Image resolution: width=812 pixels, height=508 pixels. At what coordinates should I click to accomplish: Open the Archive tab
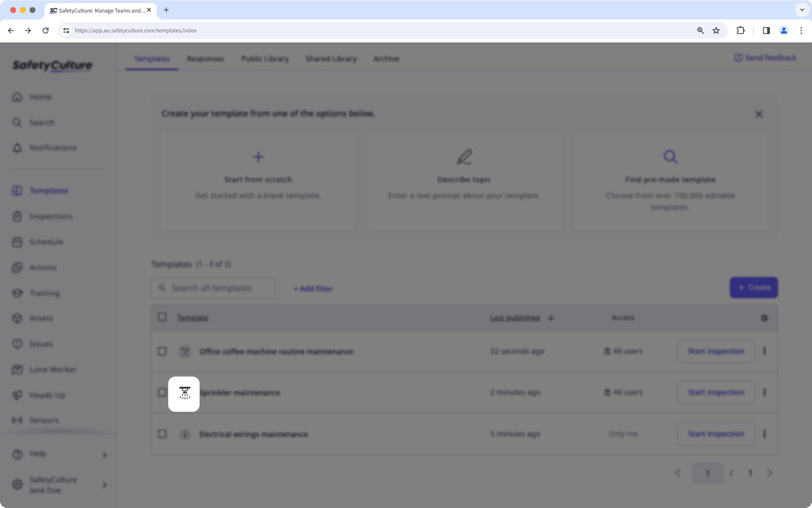386,59
